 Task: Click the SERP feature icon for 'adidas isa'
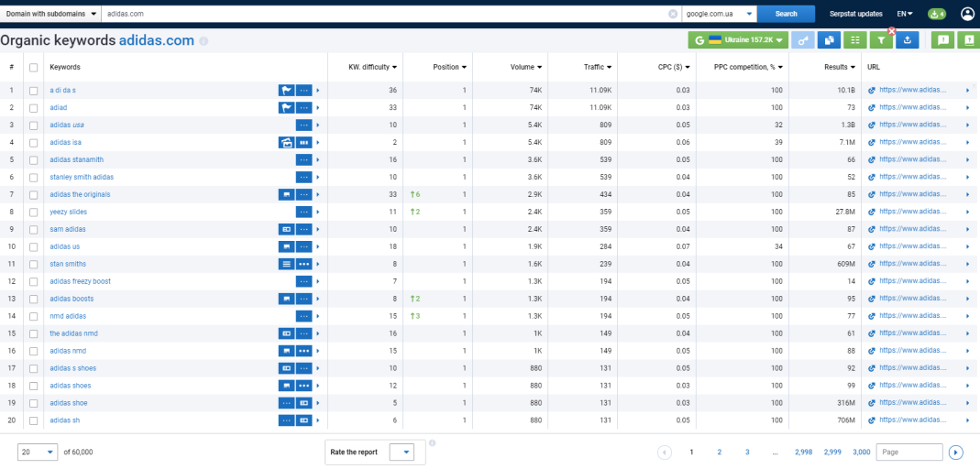tap(286, 142)
